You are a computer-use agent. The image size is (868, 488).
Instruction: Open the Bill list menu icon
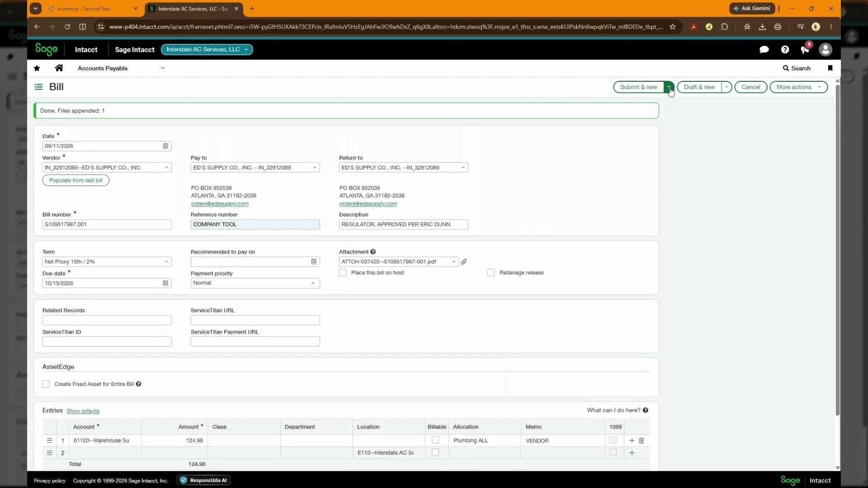pos(39,87)
